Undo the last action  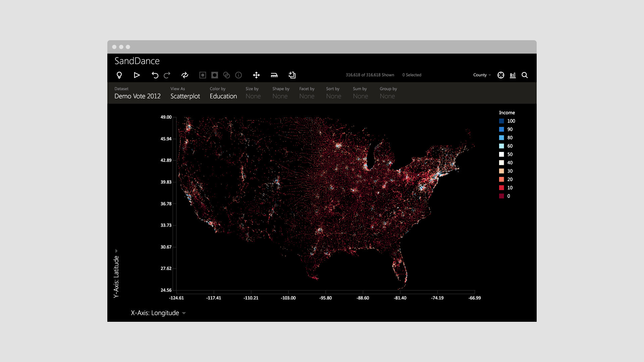coord(155,75)
